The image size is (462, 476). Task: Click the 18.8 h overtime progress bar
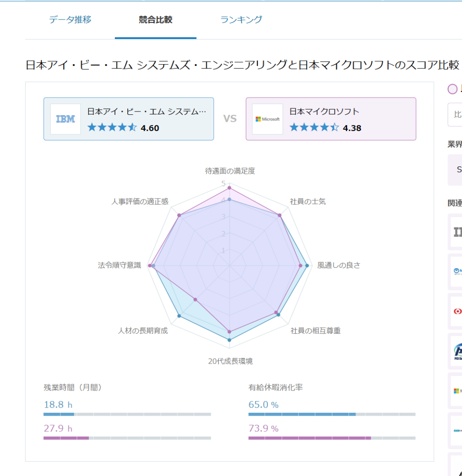coord(127,414)
